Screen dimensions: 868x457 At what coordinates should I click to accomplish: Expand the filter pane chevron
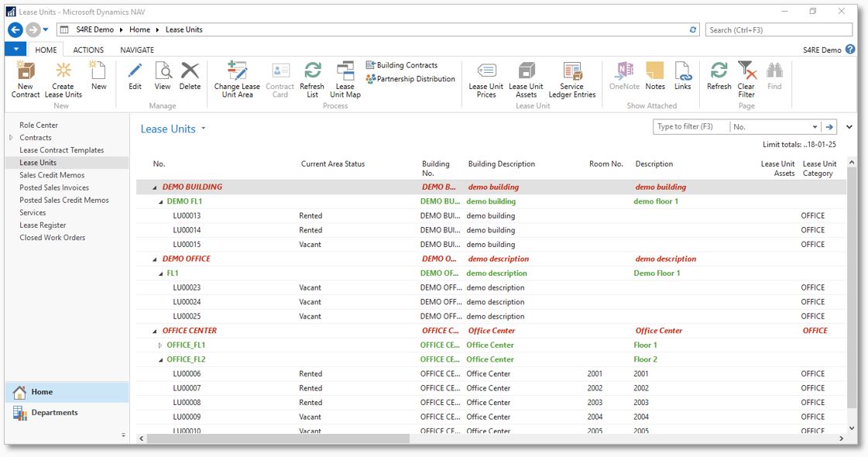(849, 127)
